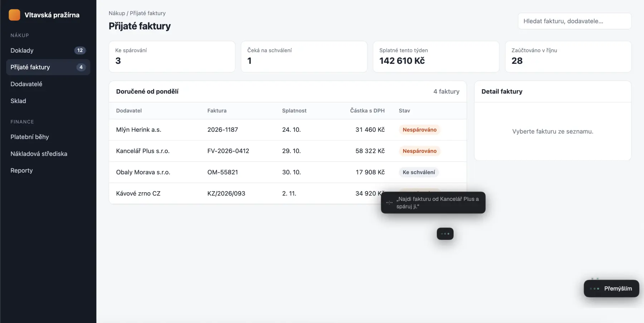Click invoice number FV-2026-0412
Viewport: 644px width, 323px height.
pyautogui.click(x=228, y=151)
